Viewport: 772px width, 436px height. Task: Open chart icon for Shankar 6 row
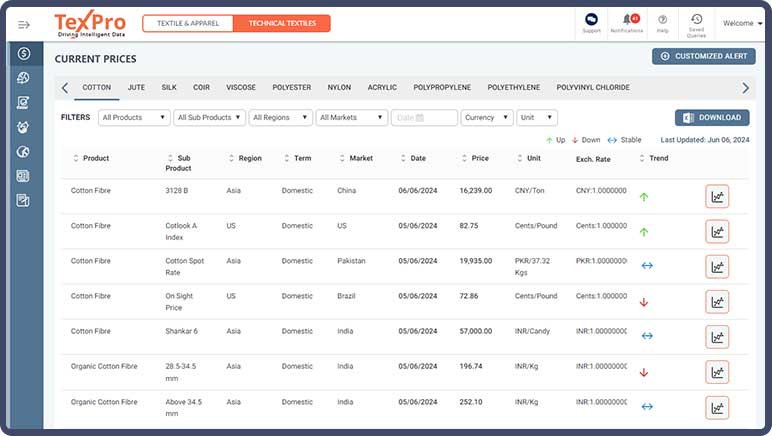[716, 336]
